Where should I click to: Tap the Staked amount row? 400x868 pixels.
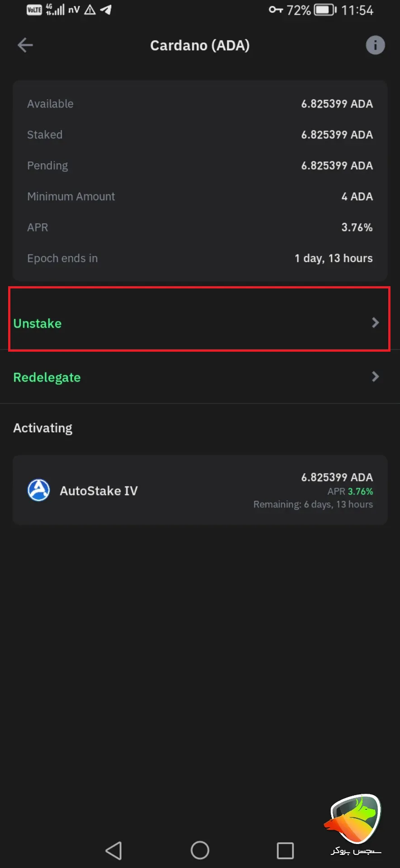point(200,135)
